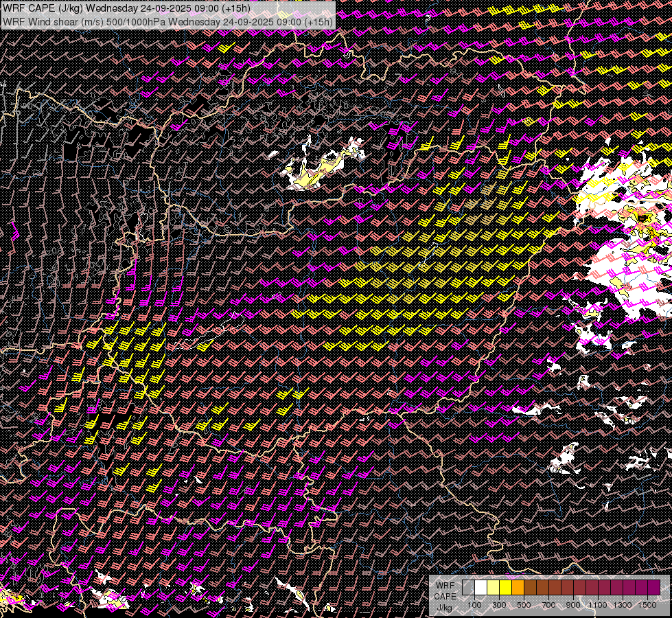Screen dimensions: 672x618
Task: Click the 900 legend tick label
Action: [x=573, y=605]
